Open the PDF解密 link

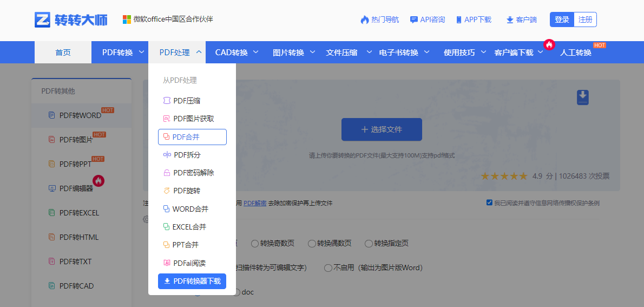[254, 204]
